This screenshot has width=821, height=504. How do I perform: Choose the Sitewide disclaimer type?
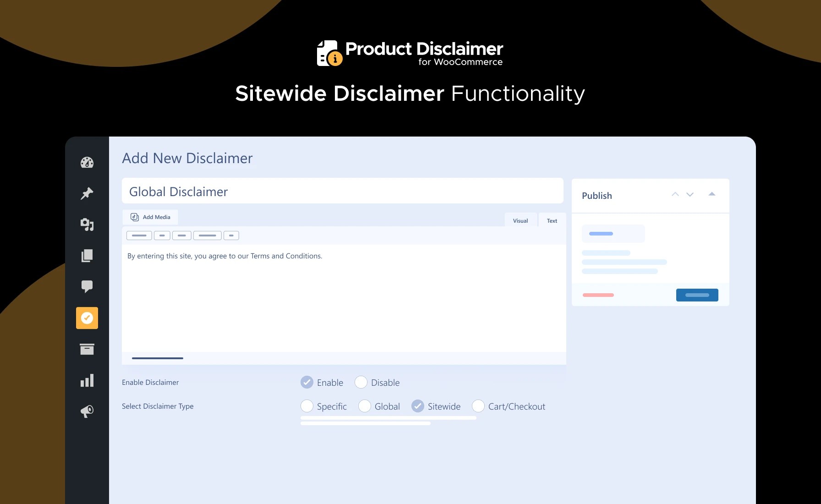(418, 406)
